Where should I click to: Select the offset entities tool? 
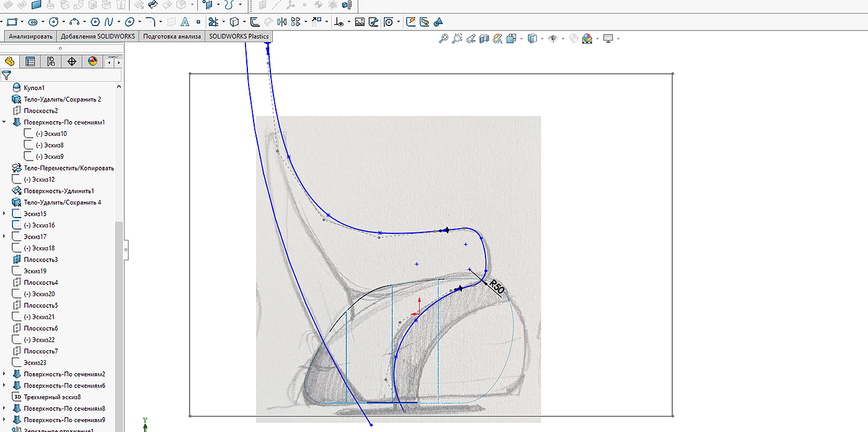(x=254, y=22)
